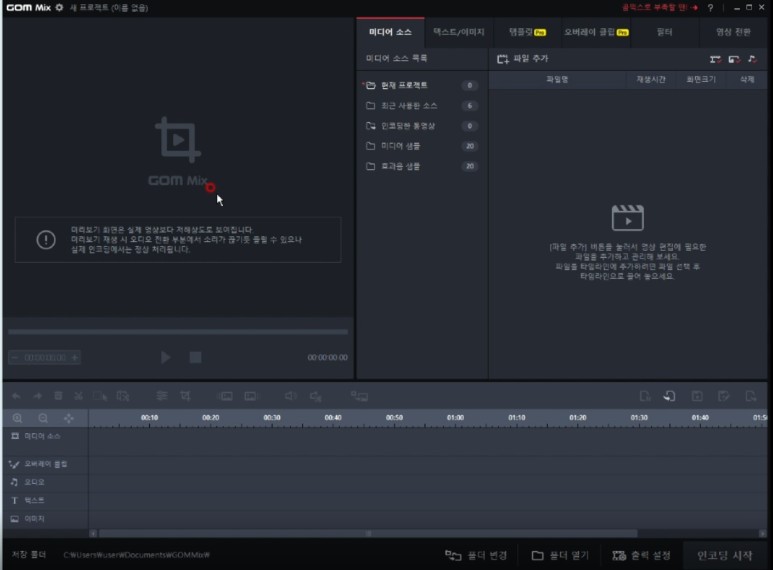Click the current time input field

[x=45, y=357]
